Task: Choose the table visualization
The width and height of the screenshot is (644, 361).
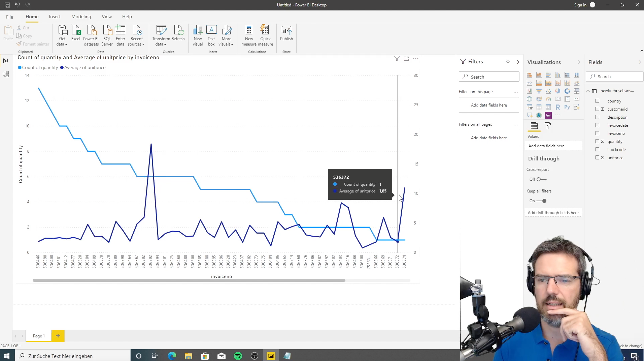Action: [x=539, y=107]
